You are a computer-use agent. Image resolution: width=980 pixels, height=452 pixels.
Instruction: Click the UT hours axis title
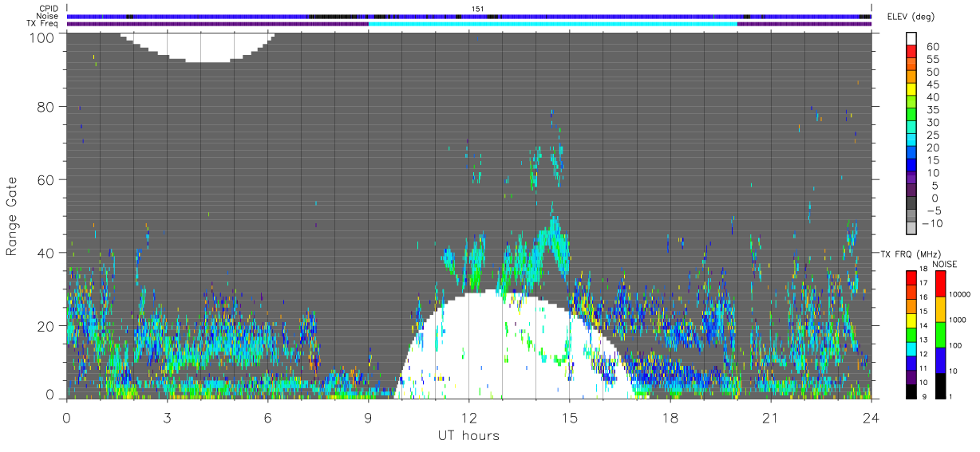(468, 435)
